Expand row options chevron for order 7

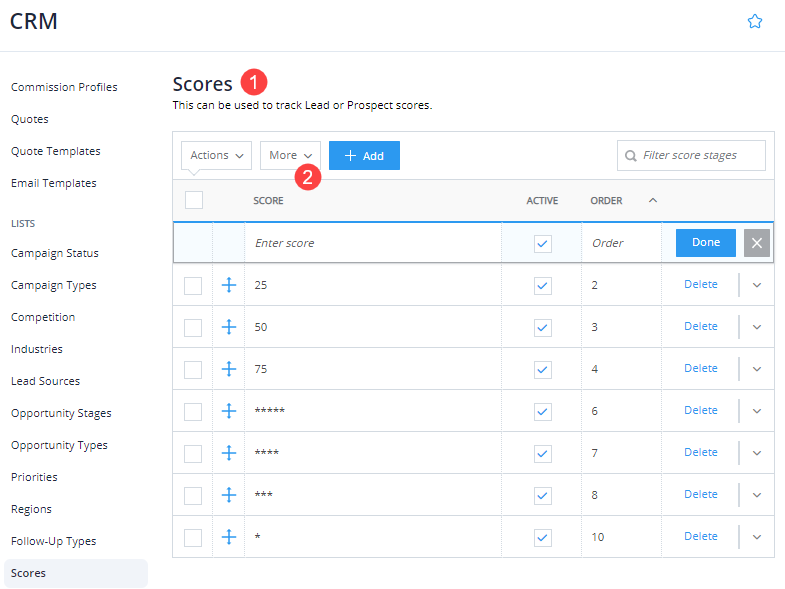point(757,453)
